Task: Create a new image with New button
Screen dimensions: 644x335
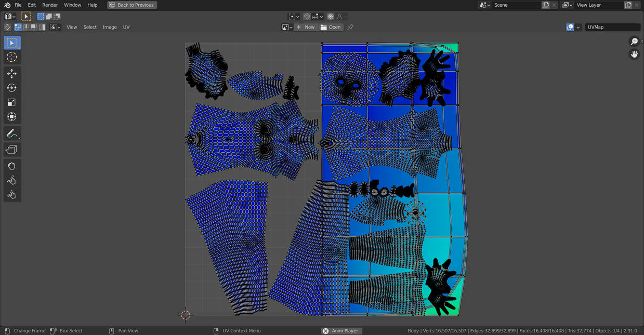Action: 306,27
